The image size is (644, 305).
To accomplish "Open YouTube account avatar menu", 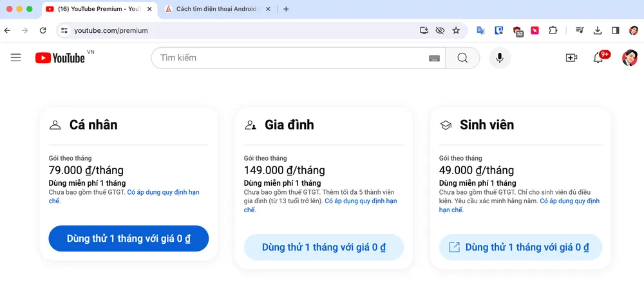I will 630,58.
